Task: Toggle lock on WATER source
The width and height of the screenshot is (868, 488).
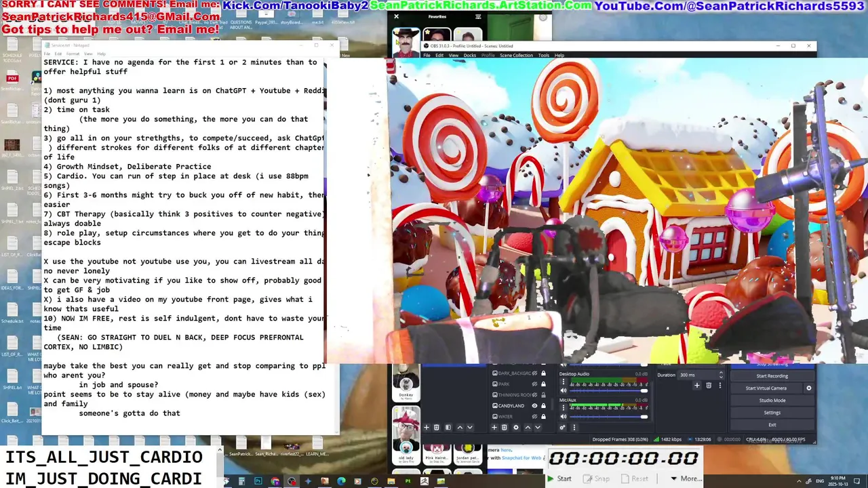Action: pos(543,417)
